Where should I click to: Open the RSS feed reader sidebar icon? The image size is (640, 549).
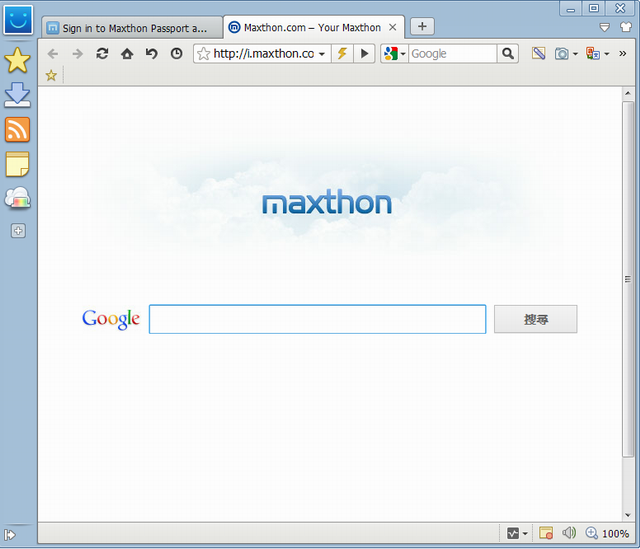point(18,129)
